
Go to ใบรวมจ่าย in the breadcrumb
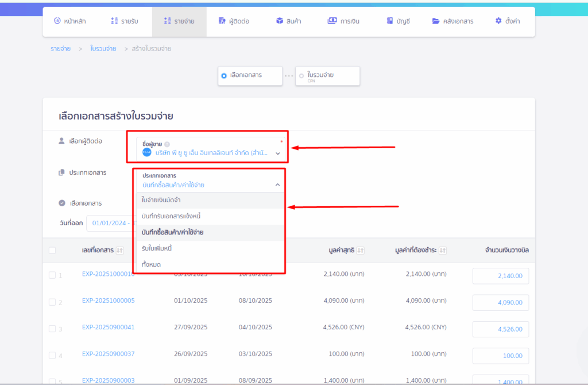point(103,49)
